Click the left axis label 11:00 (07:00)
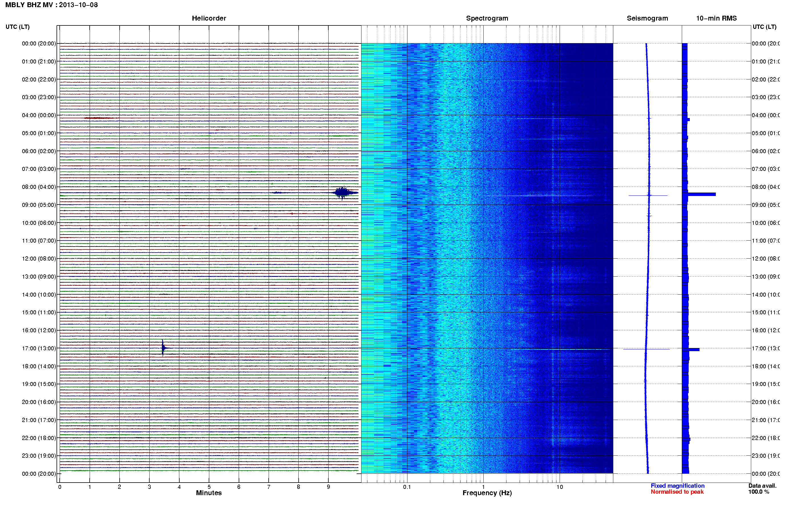812x508 pixels. click(39, 241)
